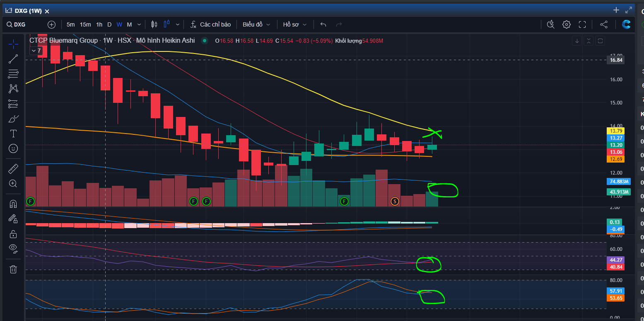Undo the last chart action
644x321 pixels.
tap(323, 24)
